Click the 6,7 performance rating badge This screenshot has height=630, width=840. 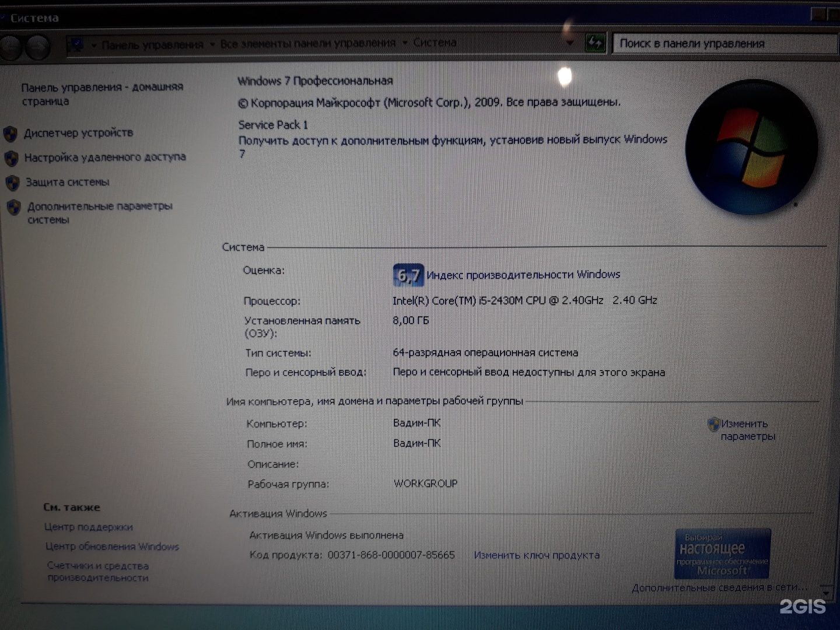click(x=408, y=275)
